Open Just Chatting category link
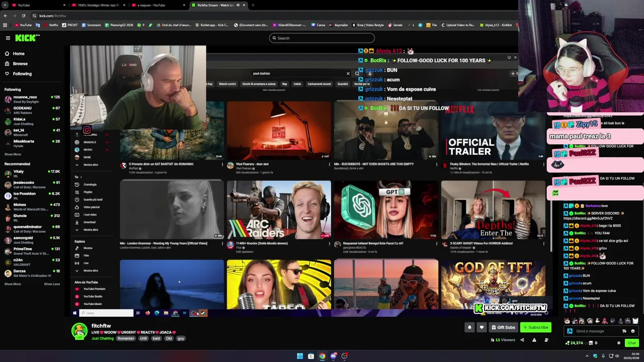644x362 pixels. [x=103, y=338]
